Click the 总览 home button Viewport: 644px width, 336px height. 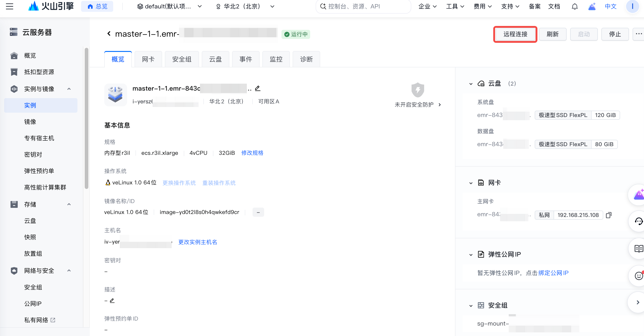tap(97, 6)
